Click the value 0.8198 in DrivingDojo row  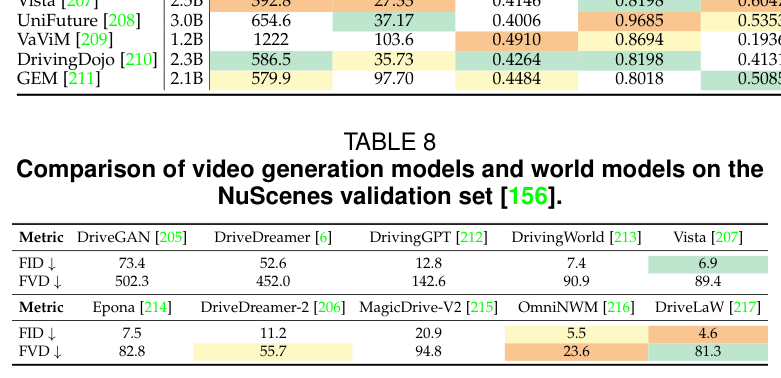click(x=639, y=59)
